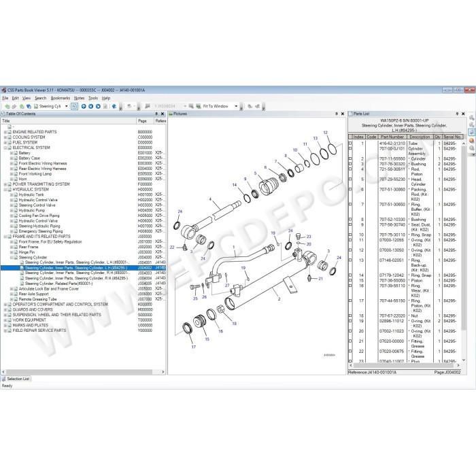Open the Edit menu

tap(15, 98)
